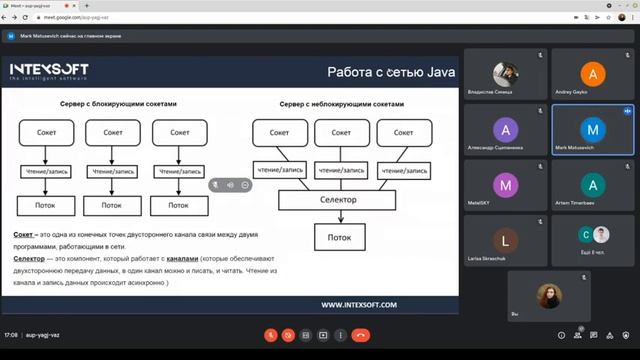Viewport: 640px width, 360px height.
Task: Click the 'Поток' box below Селектор
Action: [x=340, y=237]
